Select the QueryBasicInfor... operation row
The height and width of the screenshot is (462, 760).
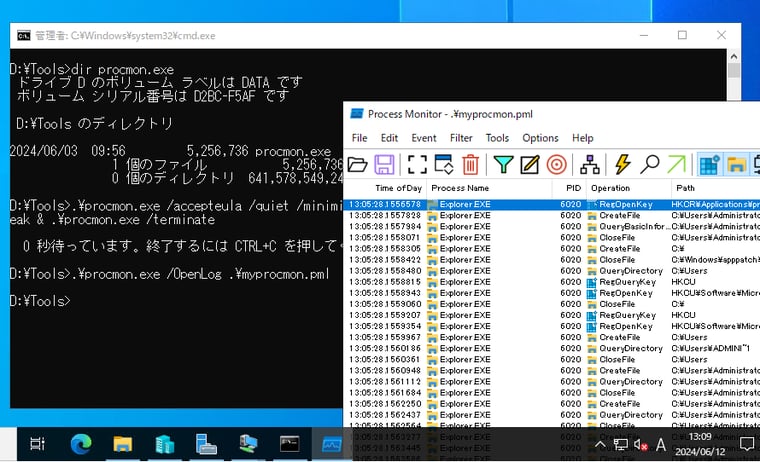click(x=552, y=226)
